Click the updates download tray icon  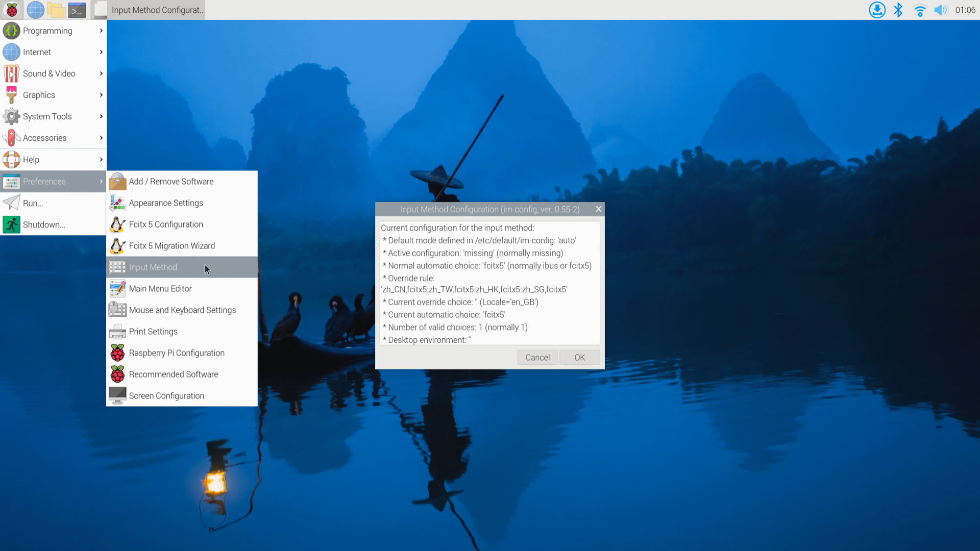click(877, 10)
